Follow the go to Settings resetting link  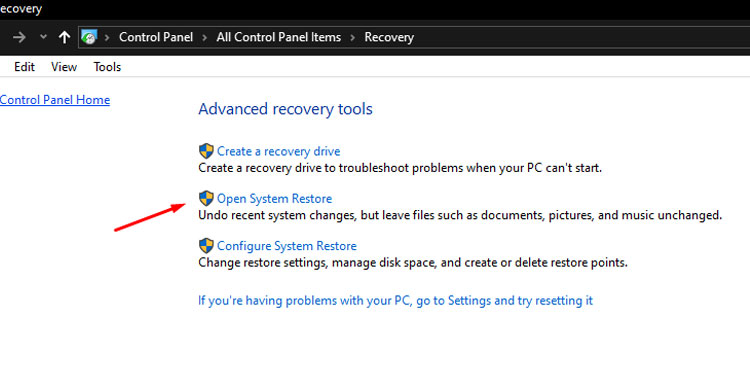396,301
